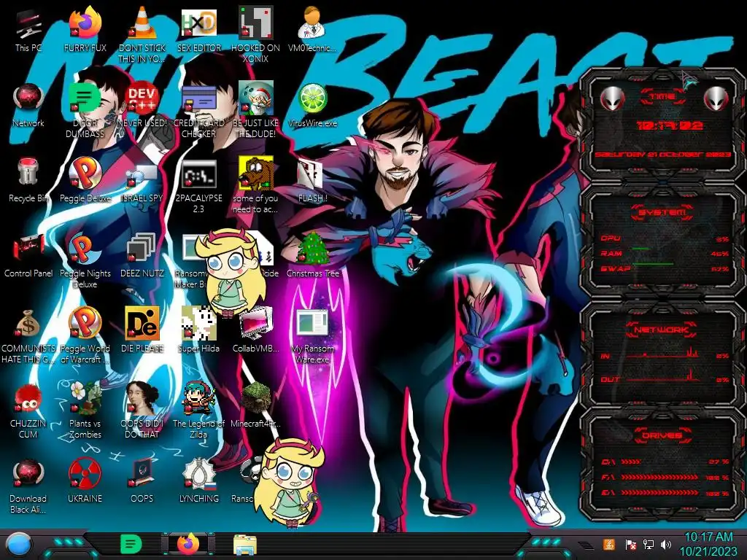Open the Network desktop icon
The image size is (747, 560).
(28, 106)
